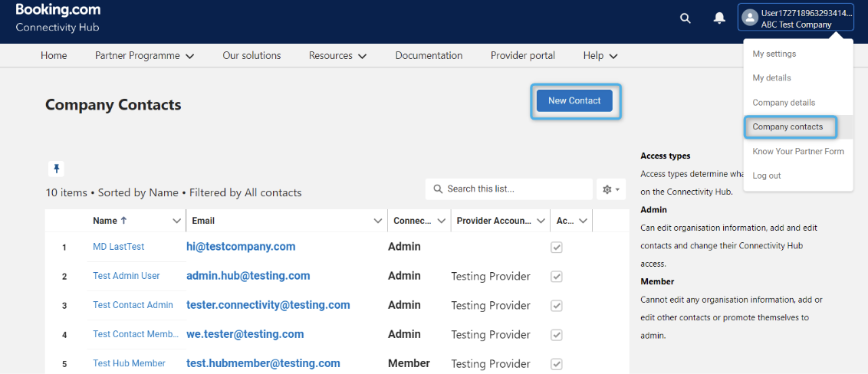The height and width of the screenshot is (374, 868).
Task: Click the Booking.com Connectivity Hub logo
Action: pyautogui.click(x=58, y=18)
